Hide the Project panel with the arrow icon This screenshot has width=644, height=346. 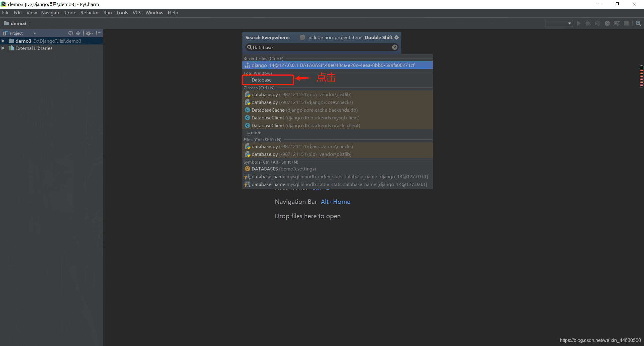pyautogui.click(x=98, y=33)
